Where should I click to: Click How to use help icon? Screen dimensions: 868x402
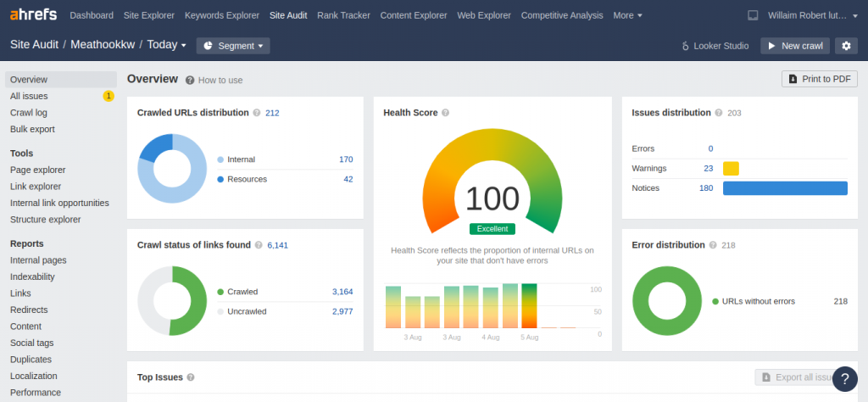[x=190, y=81]
